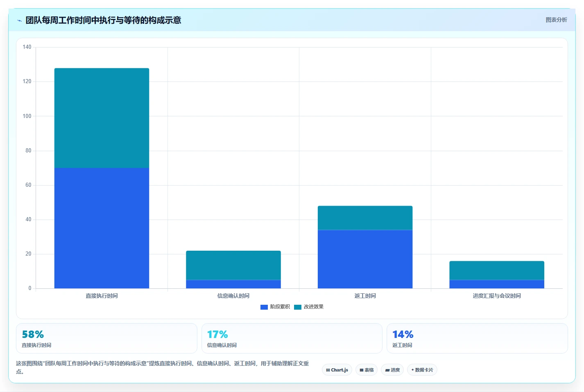Toggle the 改进效果 legend item
Image resolution: width=584 pixels, height=392 pixels.
(309, 307)
